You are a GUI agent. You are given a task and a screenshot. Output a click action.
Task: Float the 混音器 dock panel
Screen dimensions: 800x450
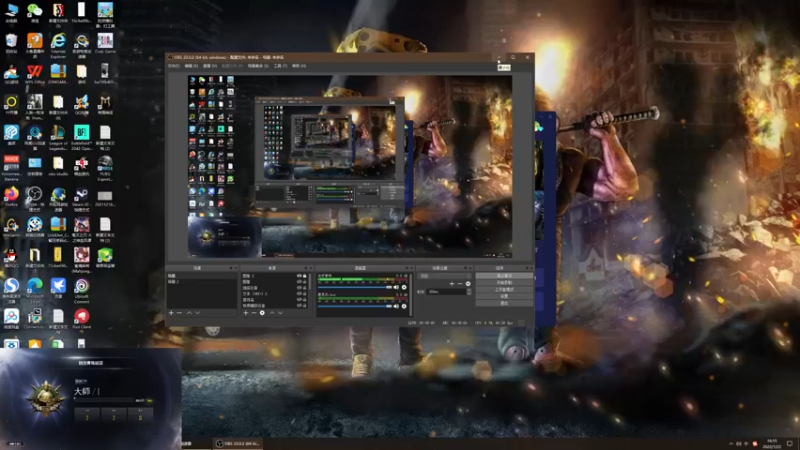point(407,268)
